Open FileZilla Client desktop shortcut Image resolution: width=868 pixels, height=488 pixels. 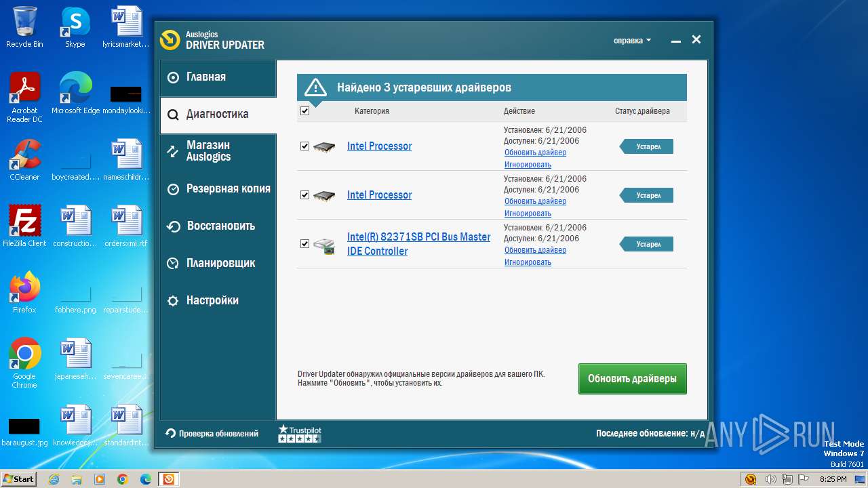click(x=24, y=226)
